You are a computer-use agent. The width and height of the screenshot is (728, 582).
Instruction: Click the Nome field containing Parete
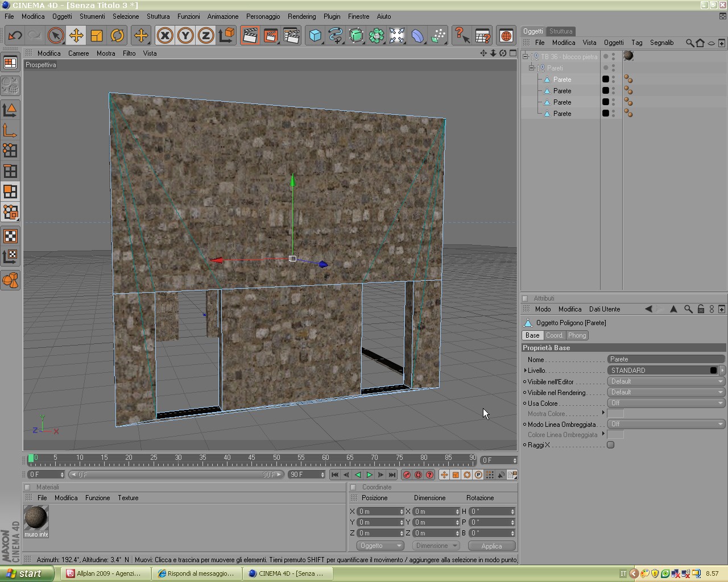click(x=666, y=359)
